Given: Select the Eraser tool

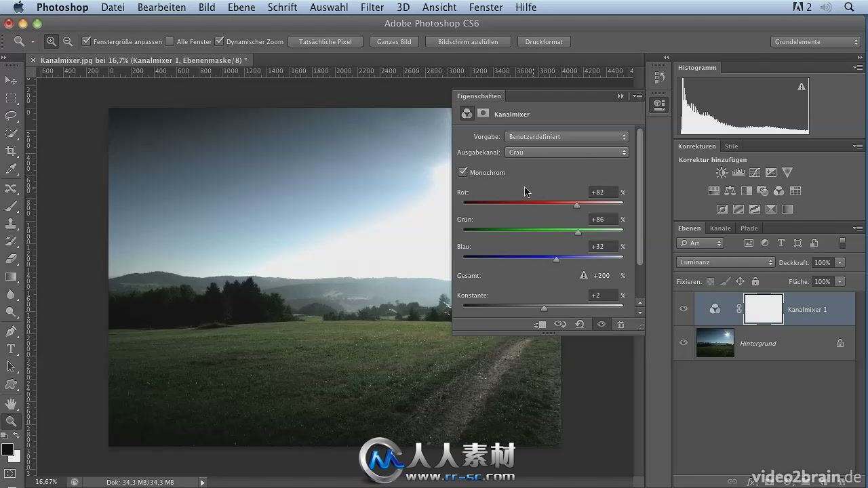Looking at the screenshot, I should (x=11, y=259).
